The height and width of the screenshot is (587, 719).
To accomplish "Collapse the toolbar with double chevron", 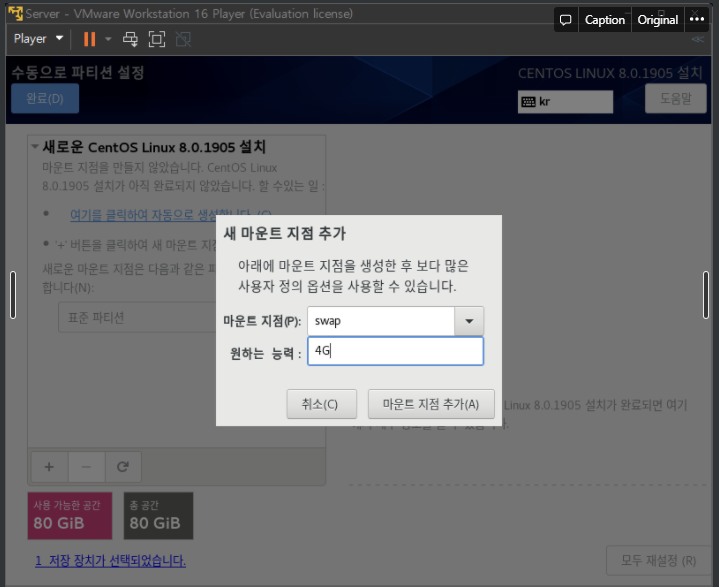I will [697, 39].
